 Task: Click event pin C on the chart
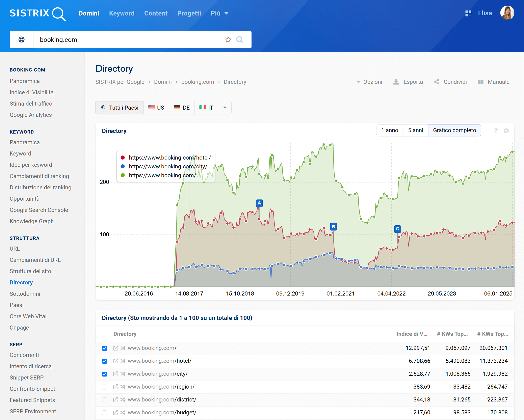[x=398, y=229]
